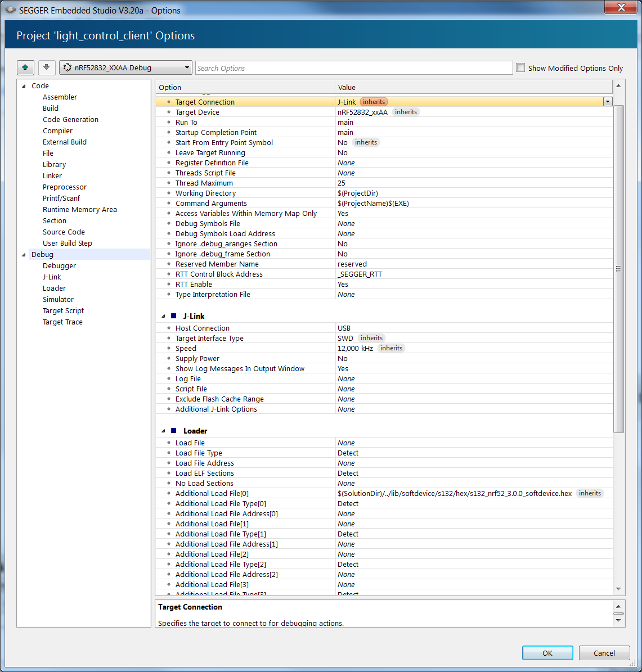The height and width of the screenshot is (672, 642).
Task: Select Assembler in the Code tree
Action: click(x=60, y=97)
